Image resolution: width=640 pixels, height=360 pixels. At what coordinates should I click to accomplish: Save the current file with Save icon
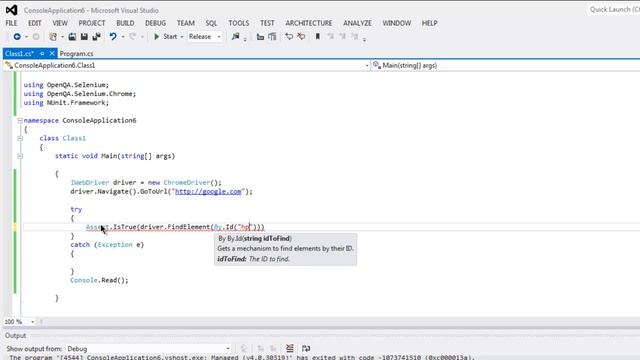pyautogui.click(x=84, y=37)
